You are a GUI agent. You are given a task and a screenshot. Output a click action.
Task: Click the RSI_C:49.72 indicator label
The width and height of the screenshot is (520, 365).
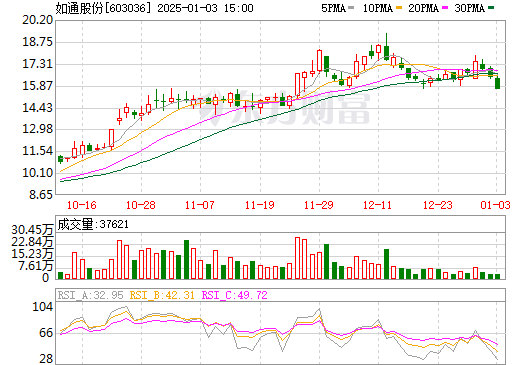[235, 295]
